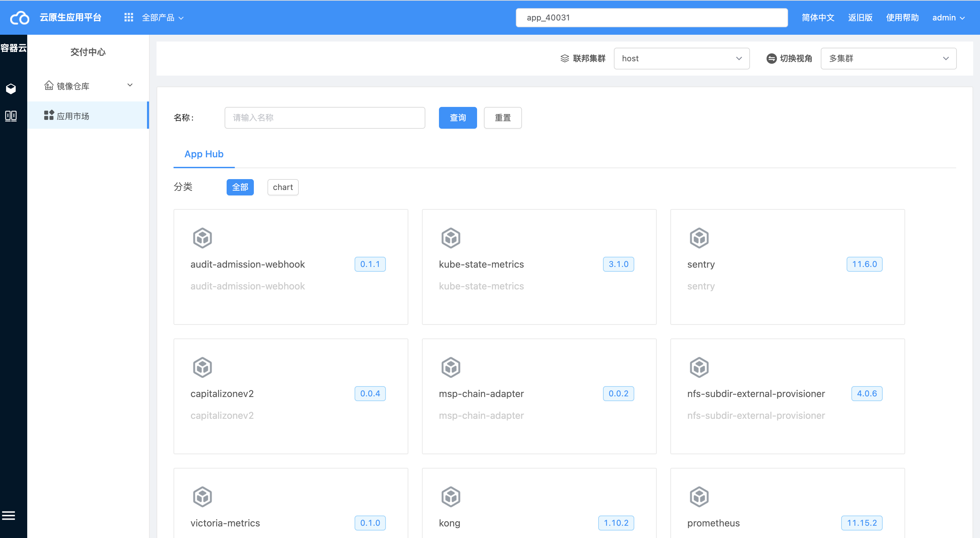This screenshot has height=538, width=980.
Task: Click version tag 4.0.6
Action: coord(867,394)
